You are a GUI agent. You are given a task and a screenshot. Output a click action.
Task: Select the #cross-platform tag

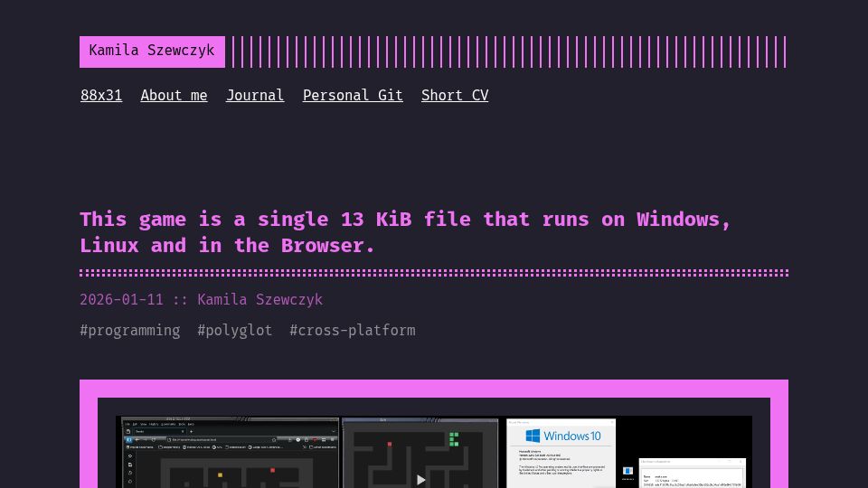[x=353, y=331]
